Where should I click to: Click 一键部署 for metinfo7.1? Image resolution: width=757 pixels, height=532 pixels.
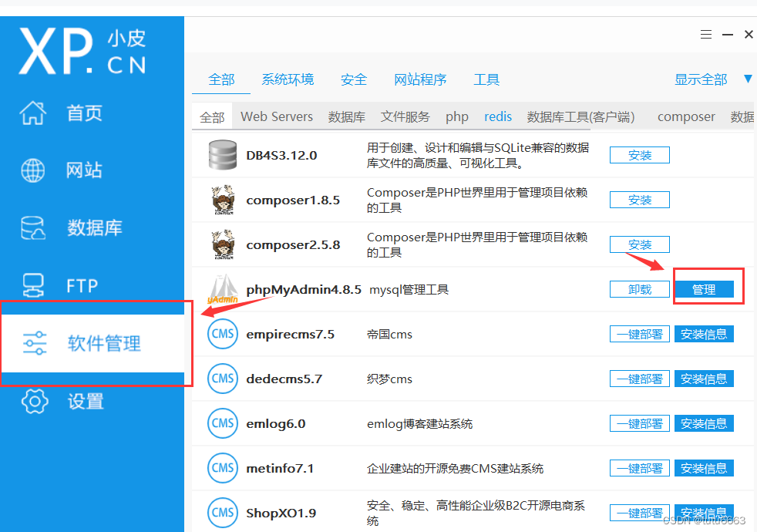(640, 468)
